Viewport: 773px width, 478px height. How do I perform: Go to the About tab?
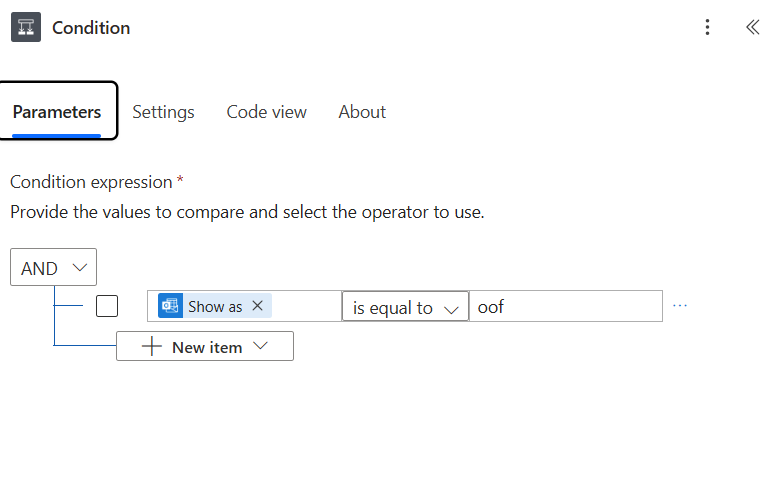(362, 112)
